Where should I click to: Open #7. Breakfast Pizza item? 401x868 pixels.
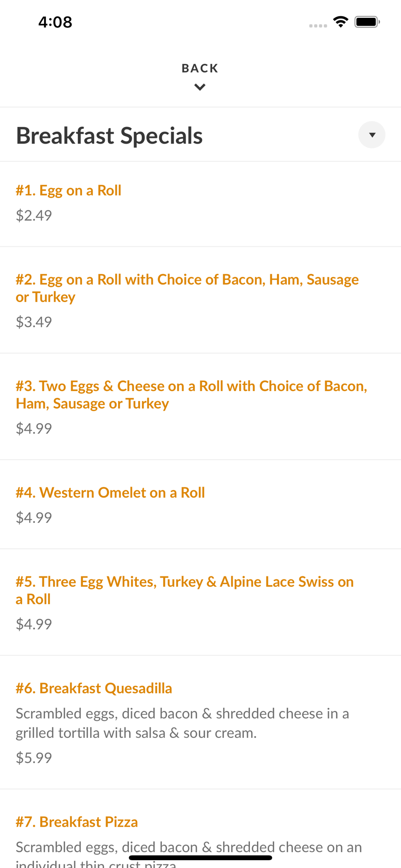77,822
